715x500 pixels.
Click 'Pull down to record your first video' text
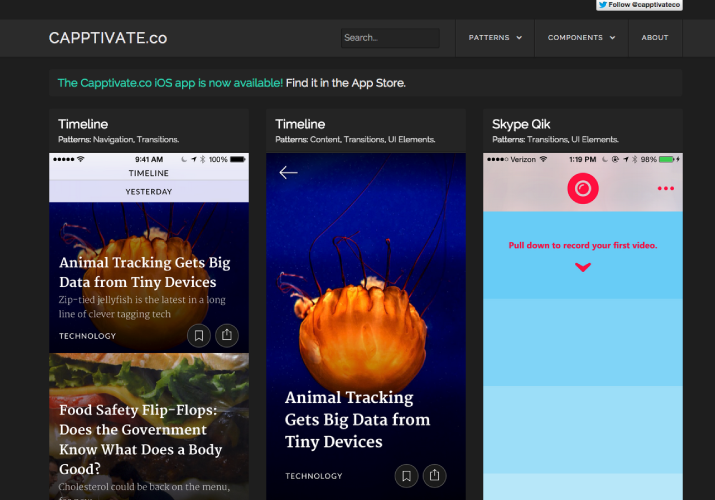pos(583,245)
